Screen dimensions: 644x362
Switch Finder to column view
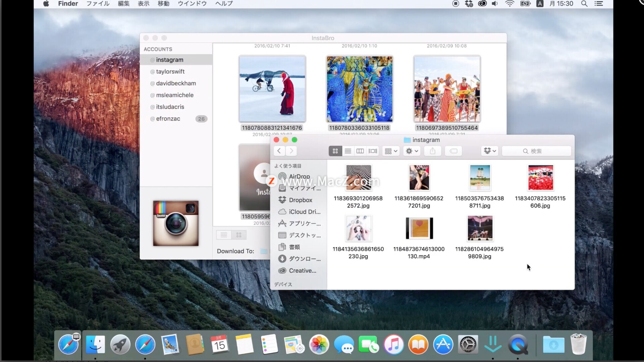tap(360, 151)
